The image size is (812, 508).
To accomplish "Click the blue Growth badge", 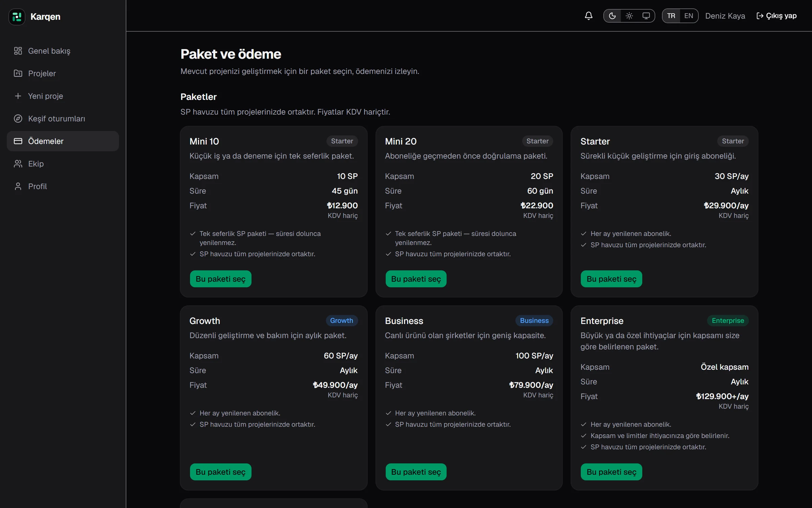I will (x=342, y=320).
